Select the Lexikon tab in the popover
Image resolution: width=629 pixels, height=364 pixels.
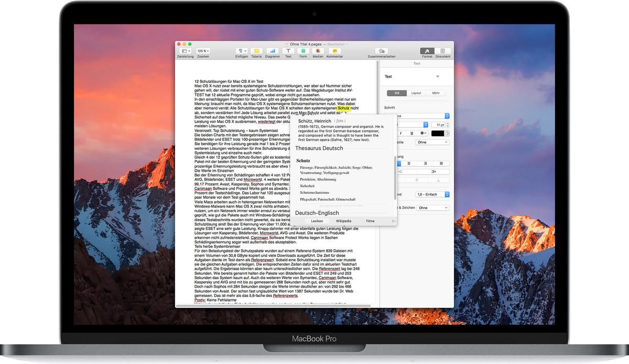pyautogui.click(x=317, y=221)
